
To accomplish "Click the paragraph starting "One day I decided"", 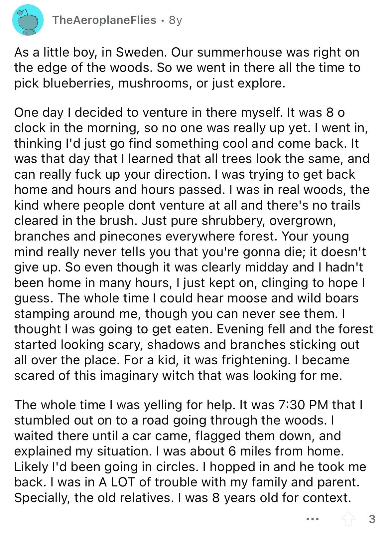I will coord(194,244).
